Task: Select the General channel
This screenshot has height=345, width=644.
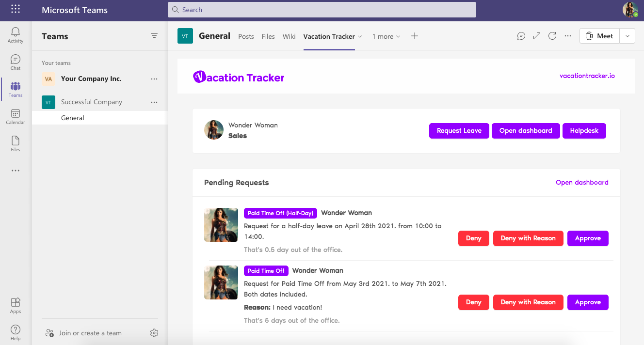Action: click(x=100, y=118)
